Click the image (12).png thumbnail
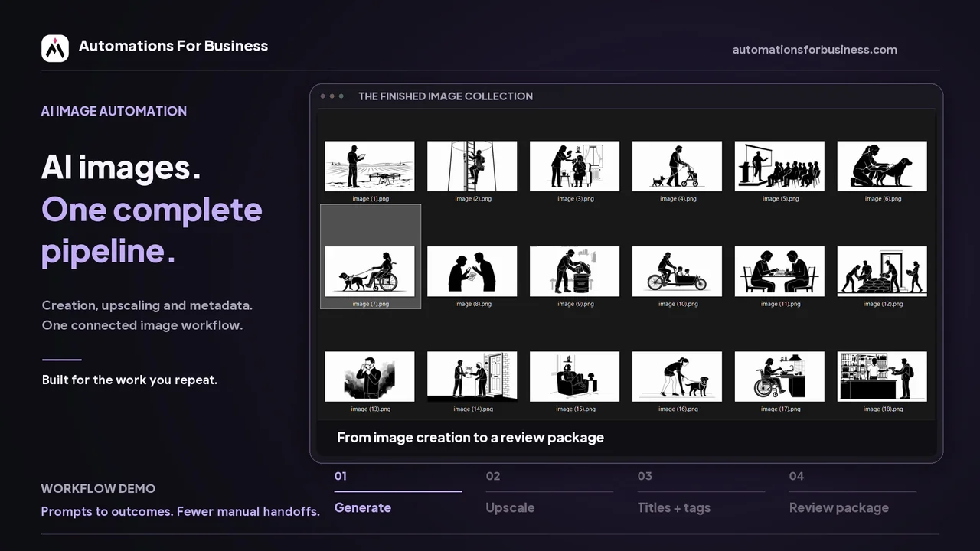Image resolution: width=980 pixels, height=551 pixels. pos(883,271)
